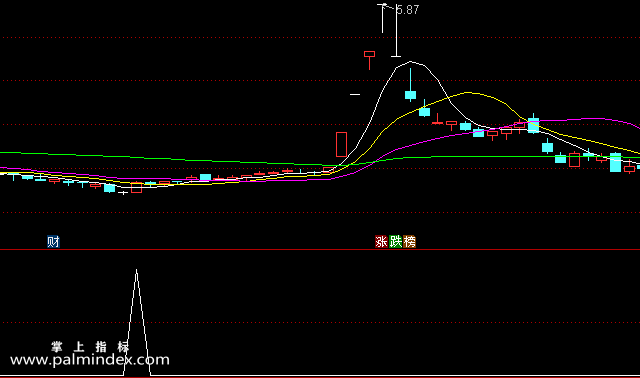The width and height of the screenshot is (640, 378).
Task: Select the tall white doji candle at peak
Action: [x=396, y=31]
